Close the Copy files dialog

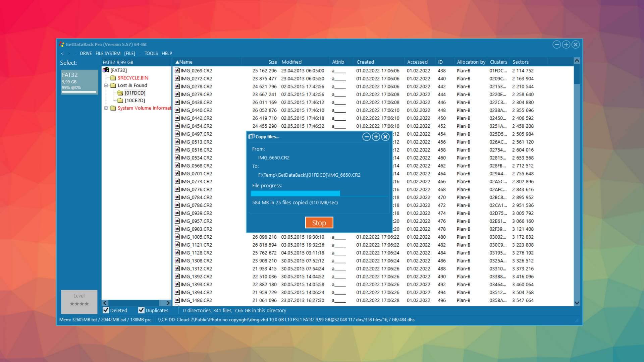pos(385,137)
